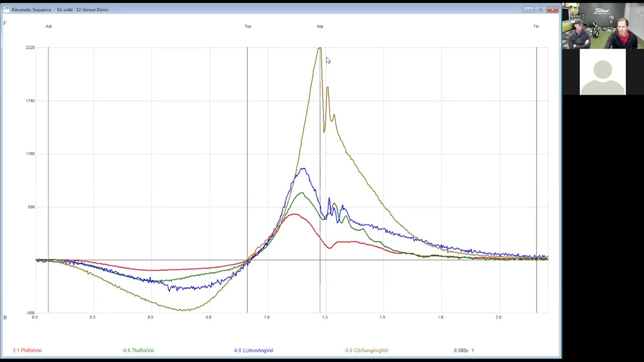Click the 0.000s time readout
The image size is (644, 362).
coord(461,350)
